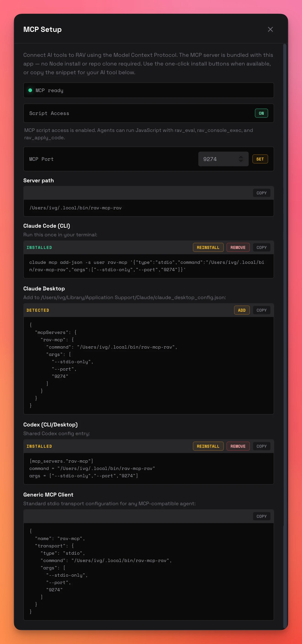The height and width of the screenshot is (644, 302).
Task: Close the MCP Setup dialog
Action: (x=270, y=29)
